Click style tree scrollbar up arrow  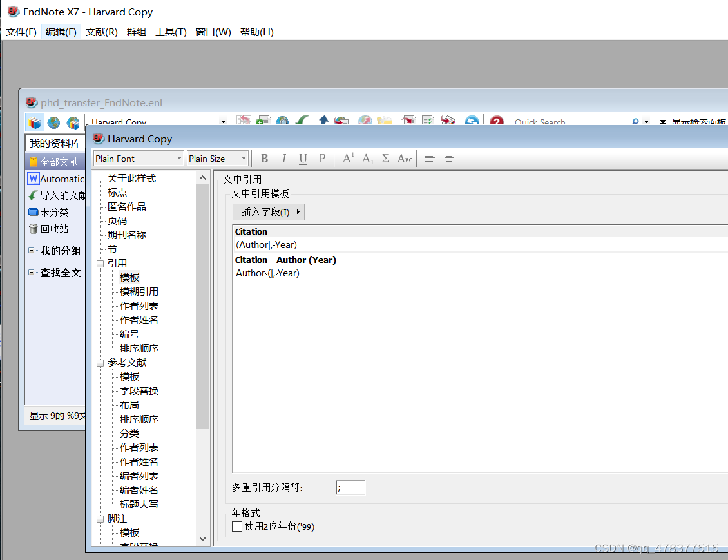(202, 178)
